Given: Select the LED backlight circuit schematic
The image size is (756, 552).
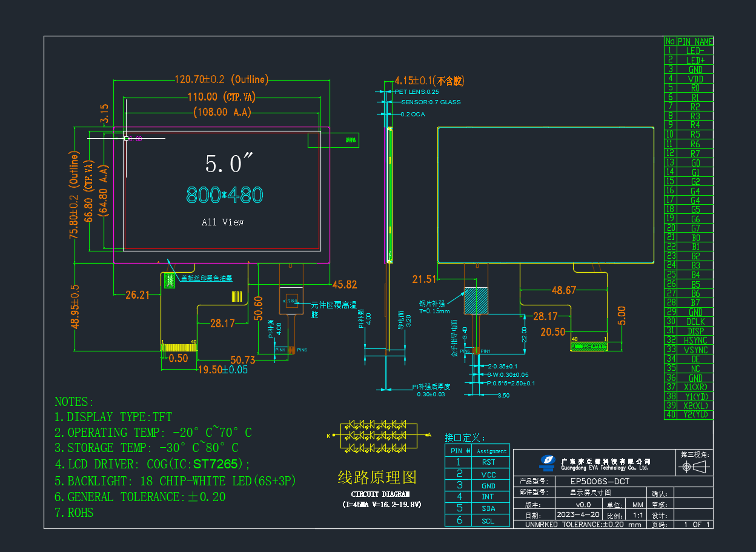Looking at the screenshot, I should point(379,435).
